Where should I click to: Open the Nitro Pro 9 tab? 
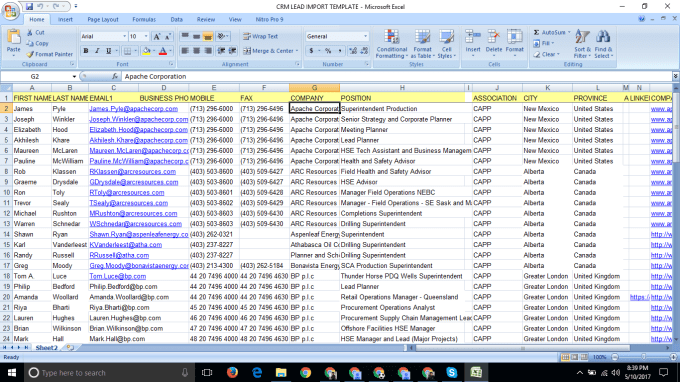tap(269, 20)
